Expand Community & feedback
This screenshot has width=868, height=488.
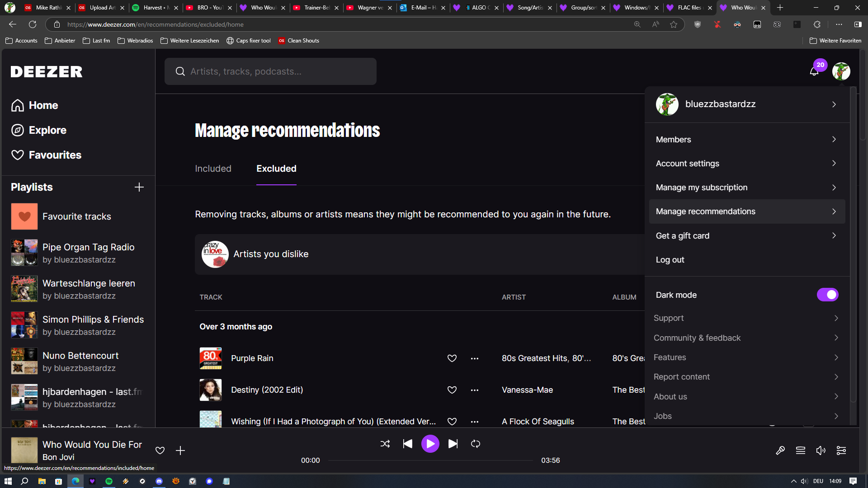[x=747, y=338]
